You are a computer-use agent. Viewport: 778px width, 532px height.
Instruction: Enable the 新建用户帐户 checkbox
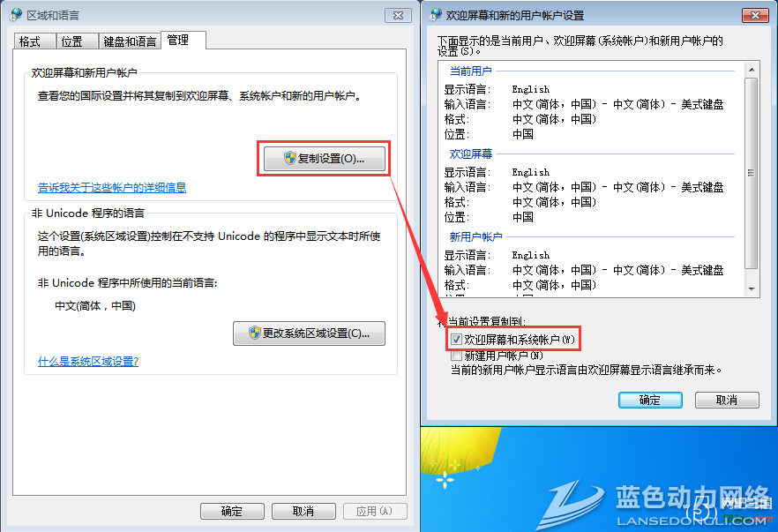tap(456, 356)
